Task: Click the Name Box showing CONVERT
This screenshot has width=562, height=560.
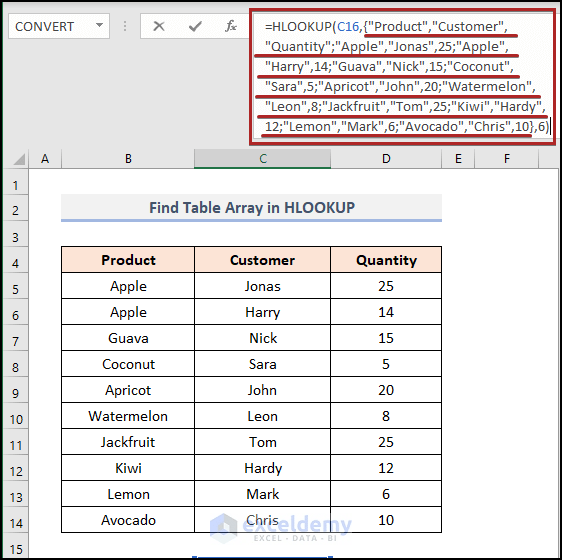Action: (x=59, y=26)
